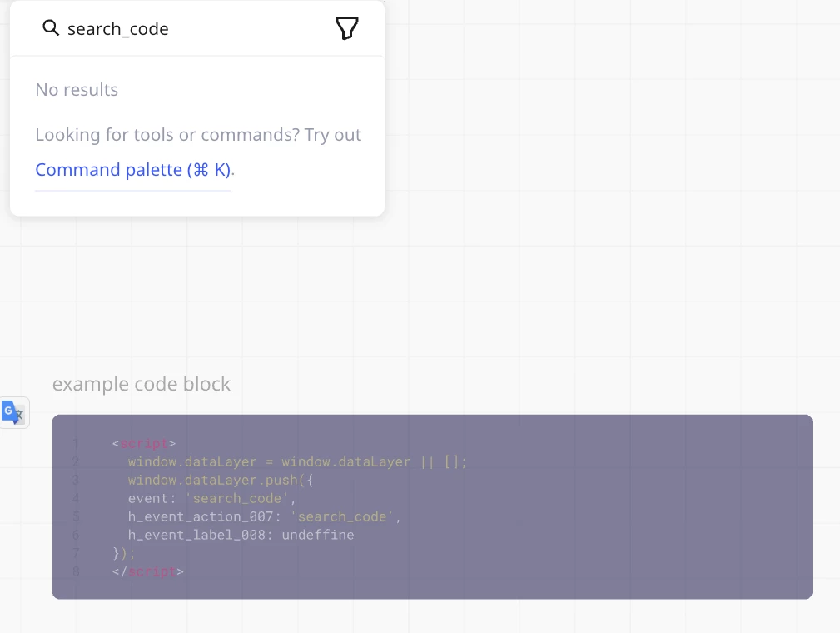Viewport: 840px width, 633px height.
Task: Click the h_event_action_007 code line
Action: click(x=265, y=516)
